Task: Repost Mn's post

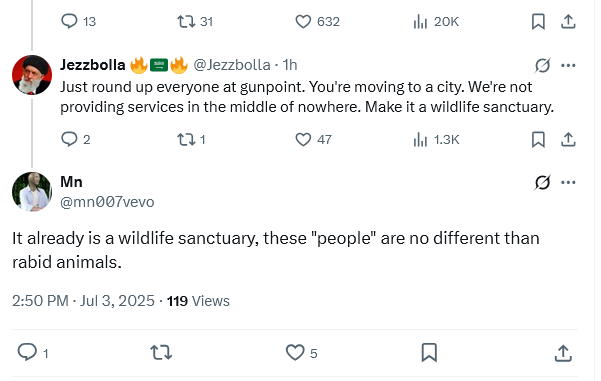Action: pyautogui.click(x=161, y=353)
